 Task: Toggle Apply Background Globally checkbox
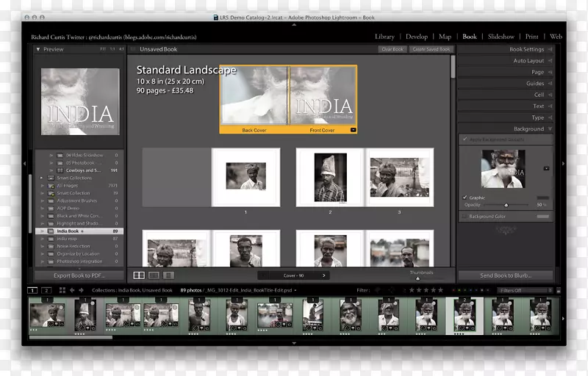[x=465, y=139]
